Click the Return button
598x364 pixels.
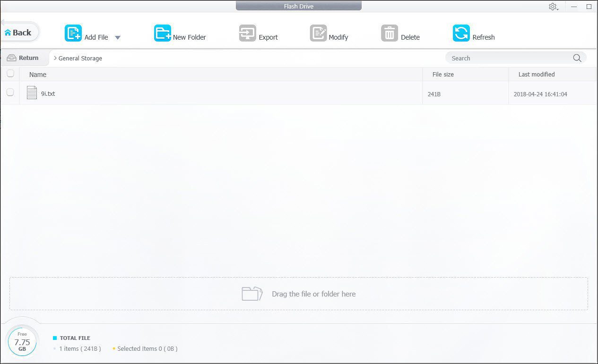(24, 58)
